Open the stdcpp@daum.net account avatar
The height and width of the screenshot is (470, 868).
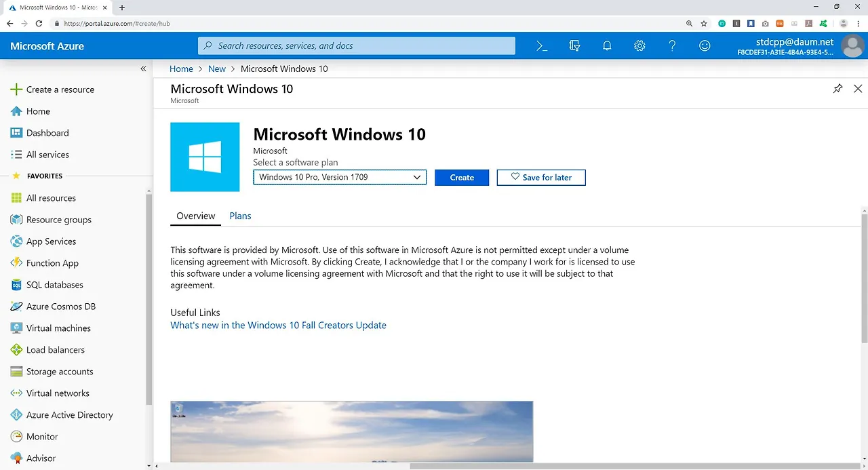tap(852, 46)
